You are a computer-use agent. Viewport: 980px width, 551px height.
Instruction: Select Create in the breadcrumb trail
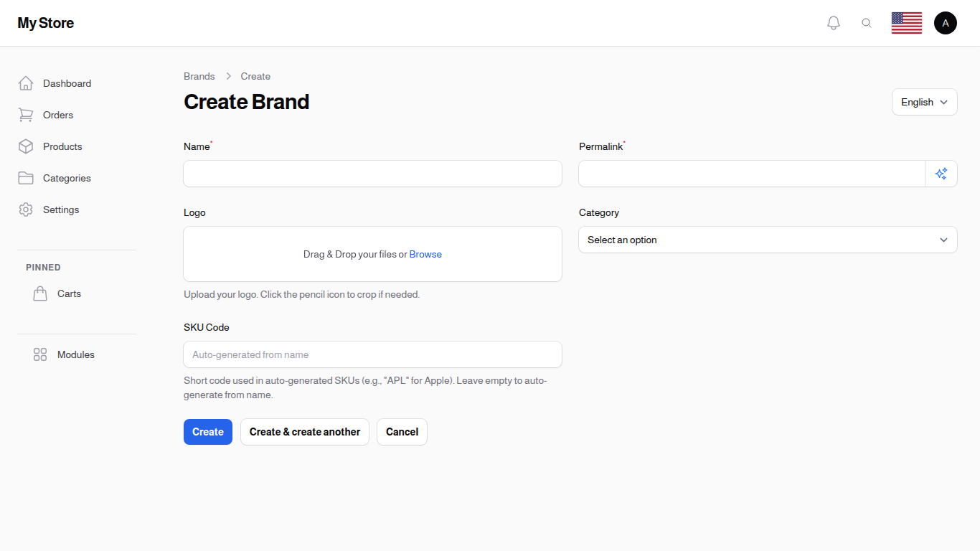255,76
